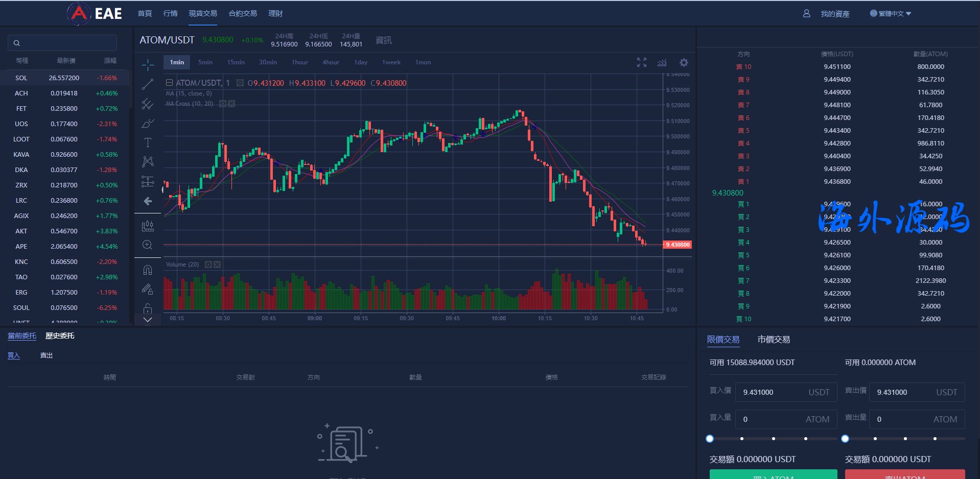Open My Assets link in header
The image size is (980, 479).
(x=834, y=14)
